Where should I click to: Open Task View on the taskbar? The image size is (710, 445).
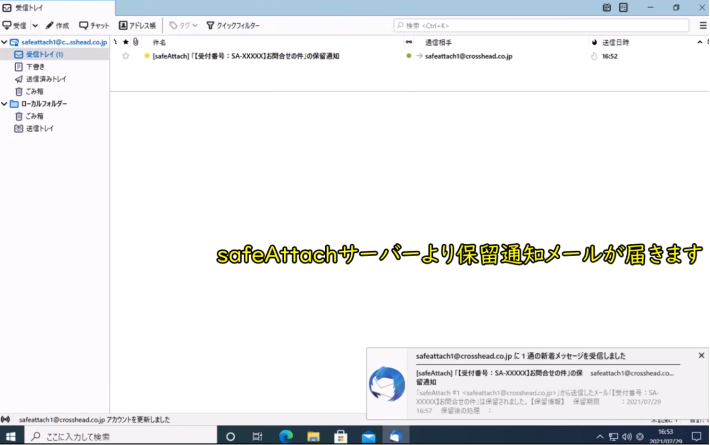[257, 436]
